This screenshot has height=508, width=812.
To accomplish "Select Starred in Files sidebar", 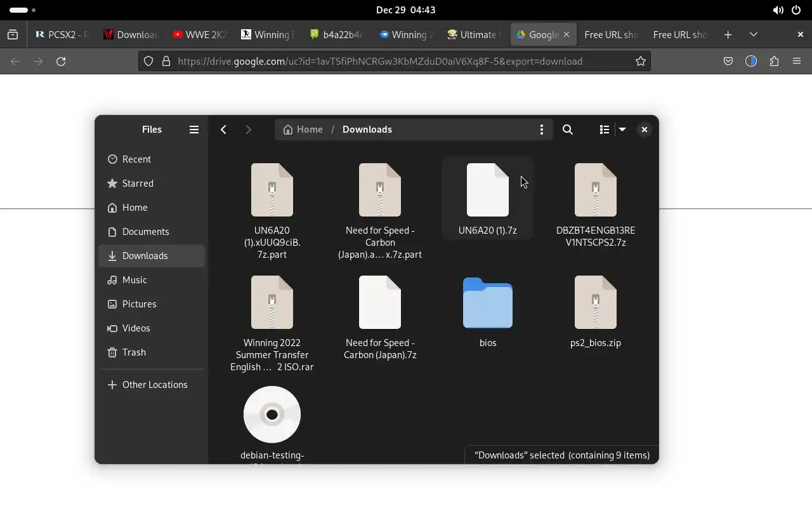I will tap(152, 184).
